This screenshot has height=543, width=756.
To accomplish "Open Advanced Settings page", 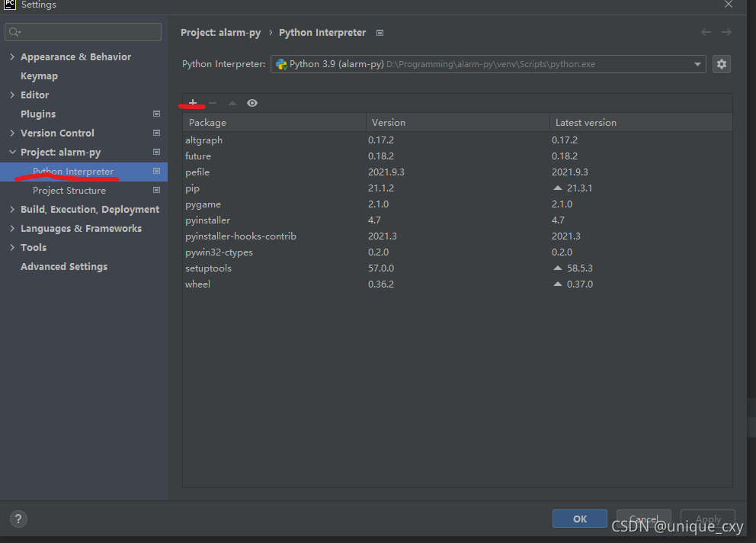I will pos(64,266).
